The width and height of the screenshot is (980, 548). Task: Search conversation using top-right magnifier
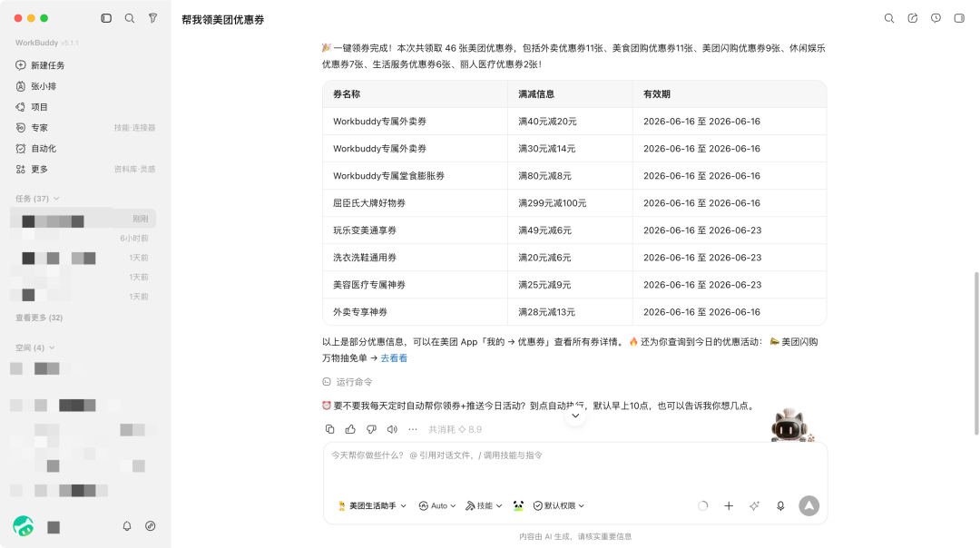(x=888, y=18)
